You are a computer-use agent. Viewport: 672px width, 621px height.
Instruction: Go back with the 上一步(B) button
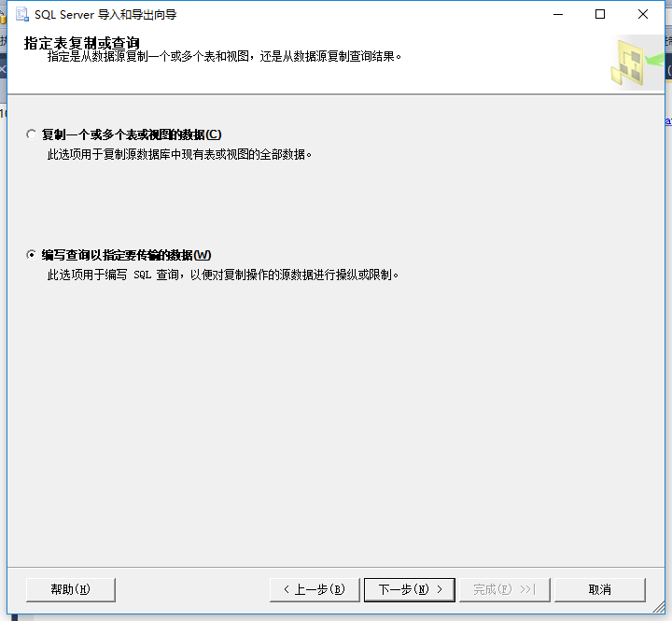[x=315, y=589]
